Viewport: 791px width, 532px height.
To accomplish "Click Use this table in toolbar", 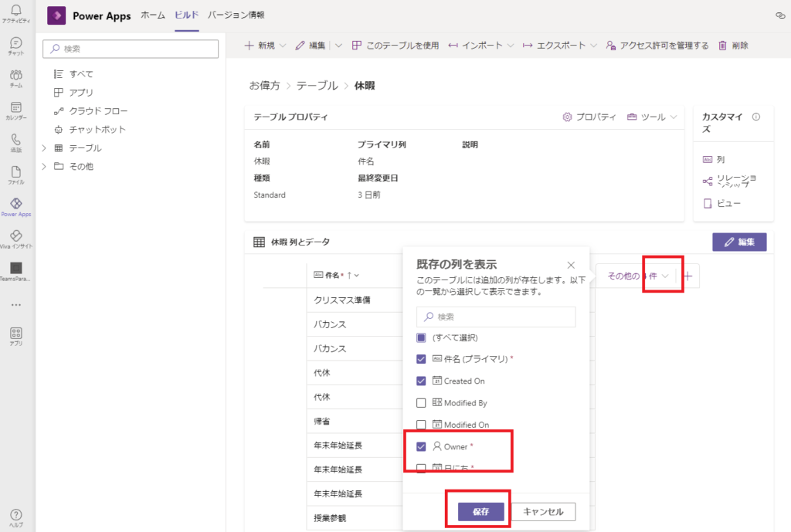I will point(395,46).
